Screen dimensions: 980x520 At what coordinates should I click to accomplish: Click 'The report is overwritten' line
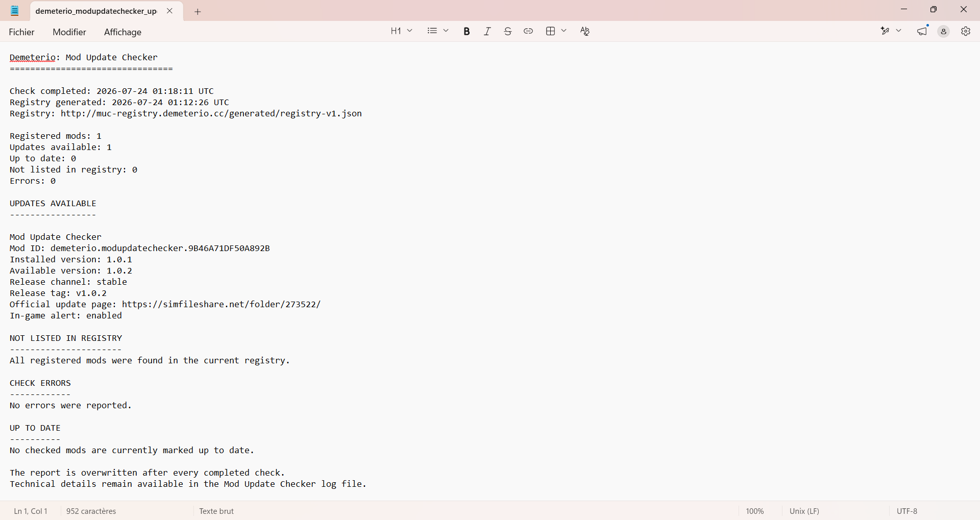click(148, 473)
